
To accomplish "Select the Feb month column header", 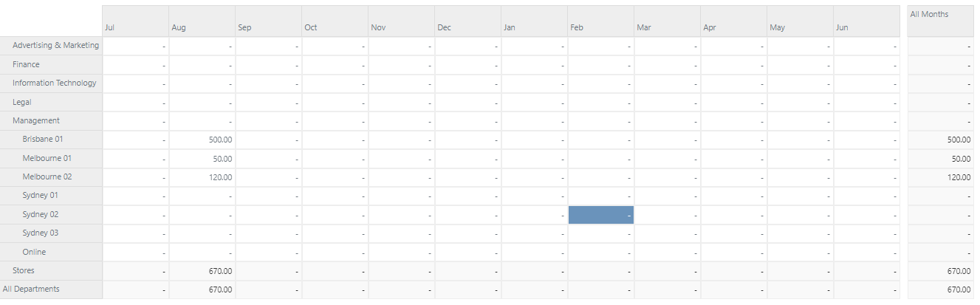I will [600, 21].
